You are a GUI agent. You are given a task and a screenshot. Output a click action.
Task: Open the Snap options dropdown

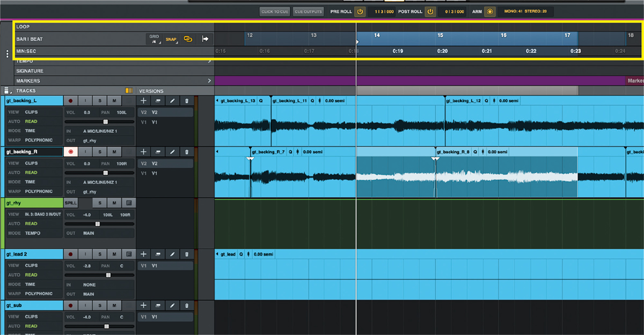tap(171, 39)
